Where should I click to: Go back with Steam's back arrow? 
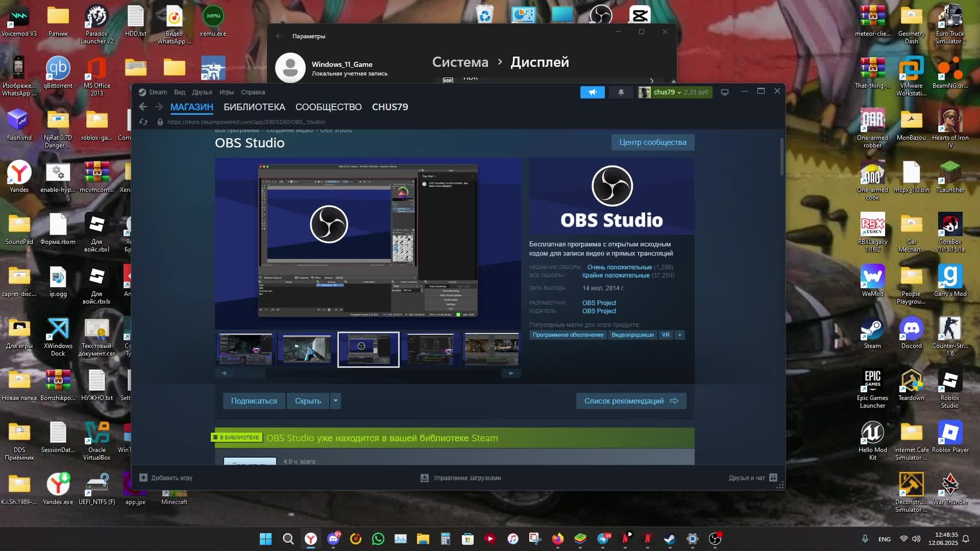(143, 107)
